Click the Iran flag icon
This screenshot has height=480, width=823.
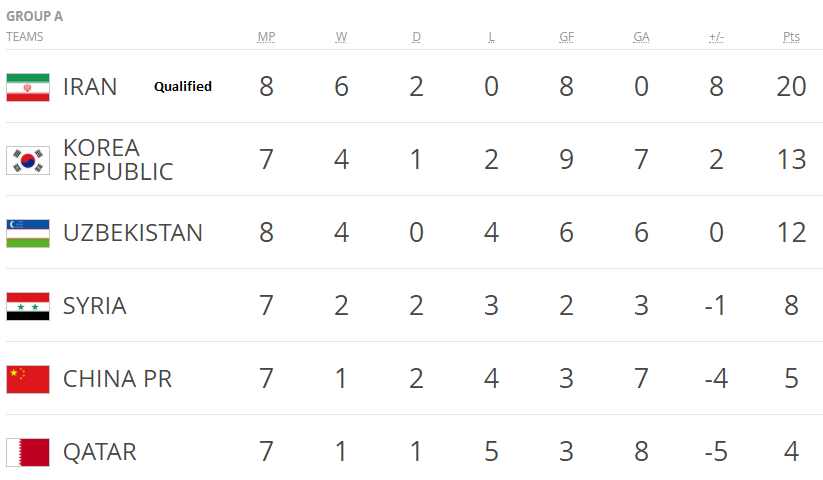(x=28, y=87)
